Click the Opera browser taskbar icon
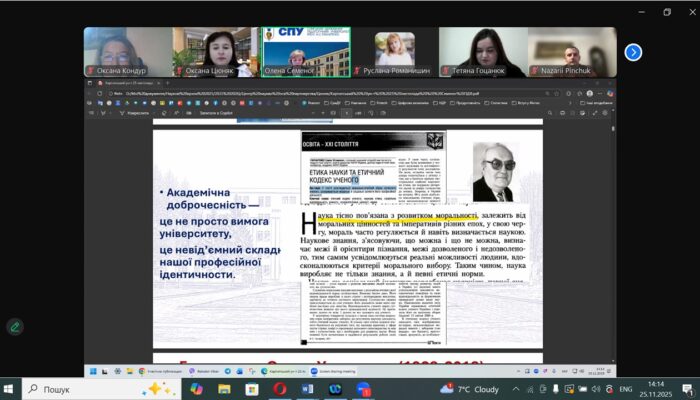The image size is (700, 400). [280, 388]
